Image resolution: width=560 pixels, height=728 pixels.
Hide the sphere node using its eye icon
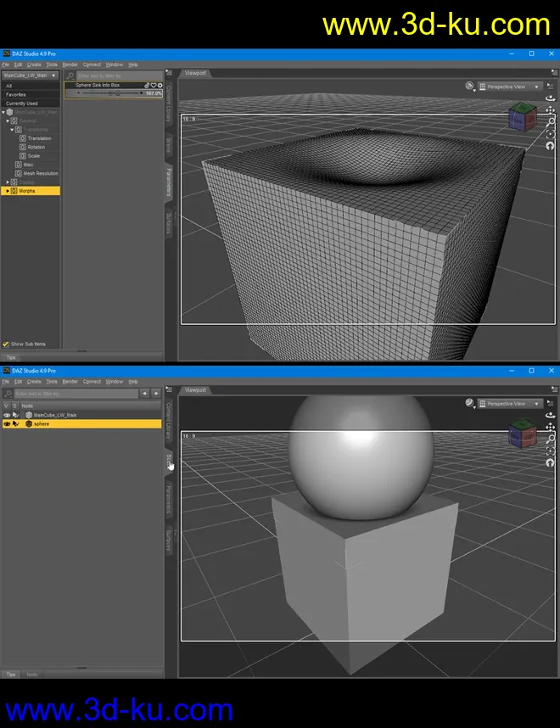[x=7, y=423]
